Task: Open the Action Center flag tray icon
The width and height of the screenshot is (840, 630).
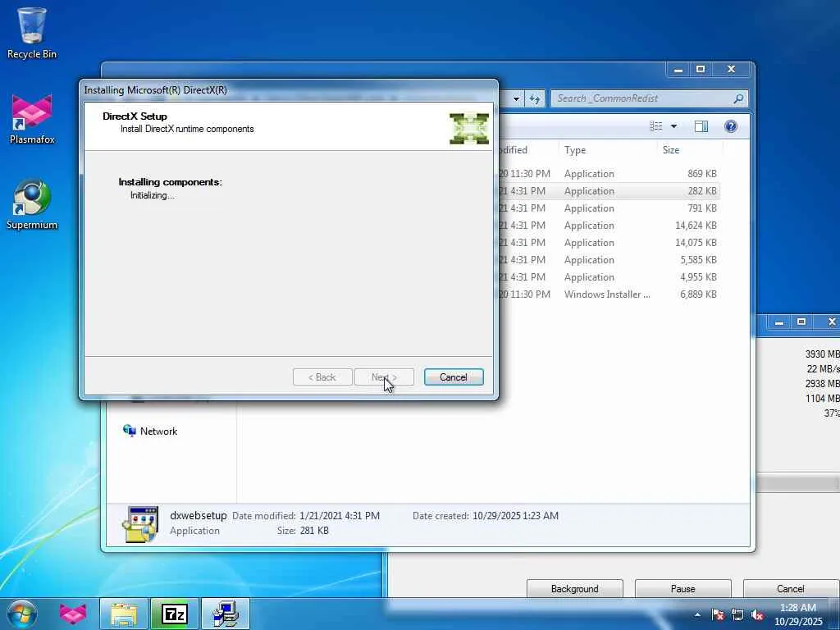Action: 717,614
